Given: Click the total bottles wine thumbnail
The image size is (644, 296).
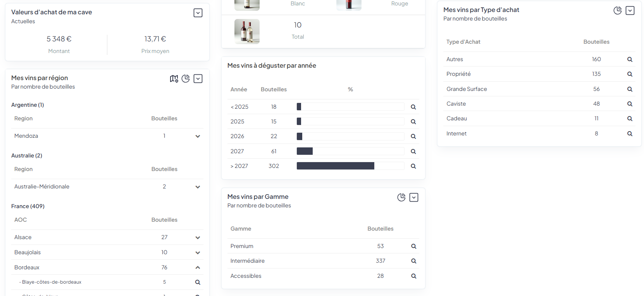Looking at the screenshot, I should pos(247,31).
